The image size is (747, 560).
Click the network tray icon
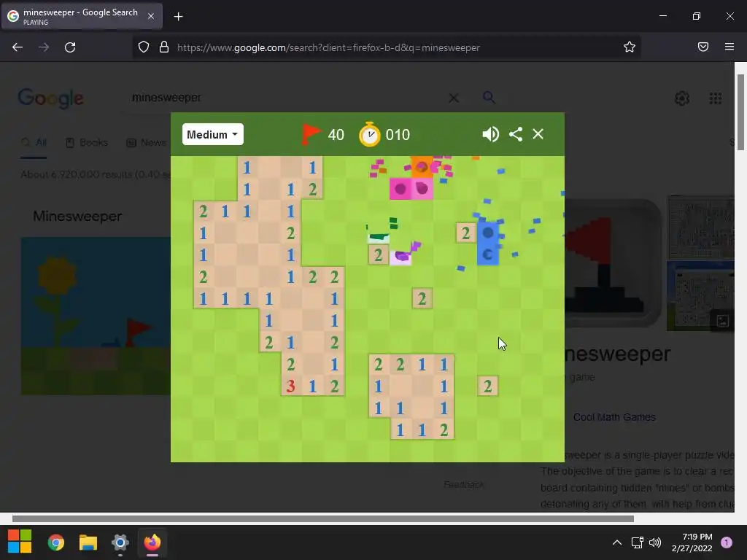pyautogui.click(x=637, y=542)
